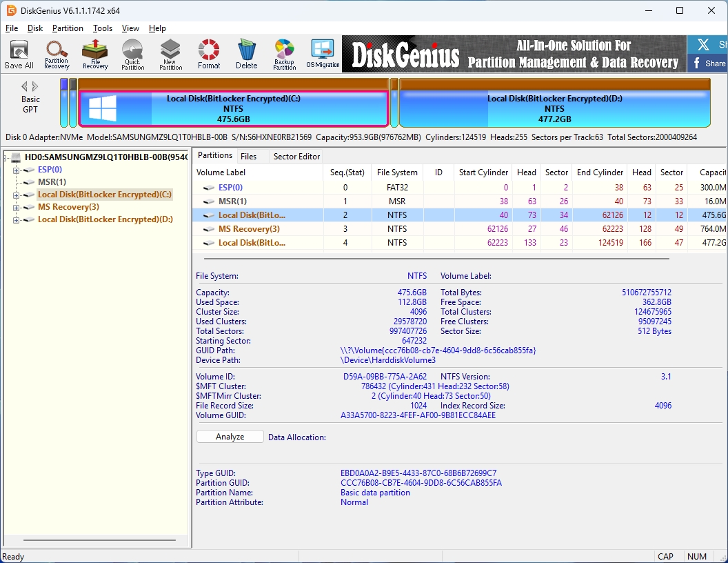Image resolution: width=728 pixels, height=563 pixels.
Task: Select HD0:SAMSUNGMZ9LQ1T0HBLB-00B in tree
Action: (x=106, y=157)
